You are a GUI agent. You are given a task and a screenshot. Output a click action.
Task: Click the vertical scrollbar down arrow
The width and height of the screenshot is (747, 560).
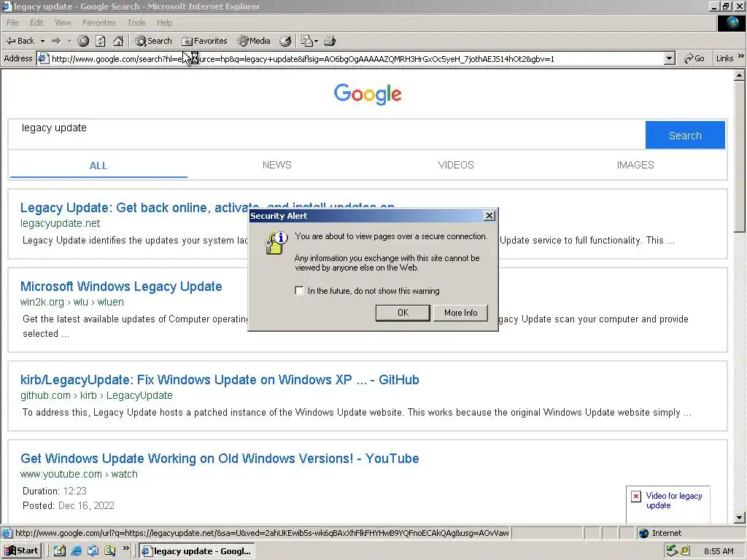pyautogui.click(x=740, y=518)
